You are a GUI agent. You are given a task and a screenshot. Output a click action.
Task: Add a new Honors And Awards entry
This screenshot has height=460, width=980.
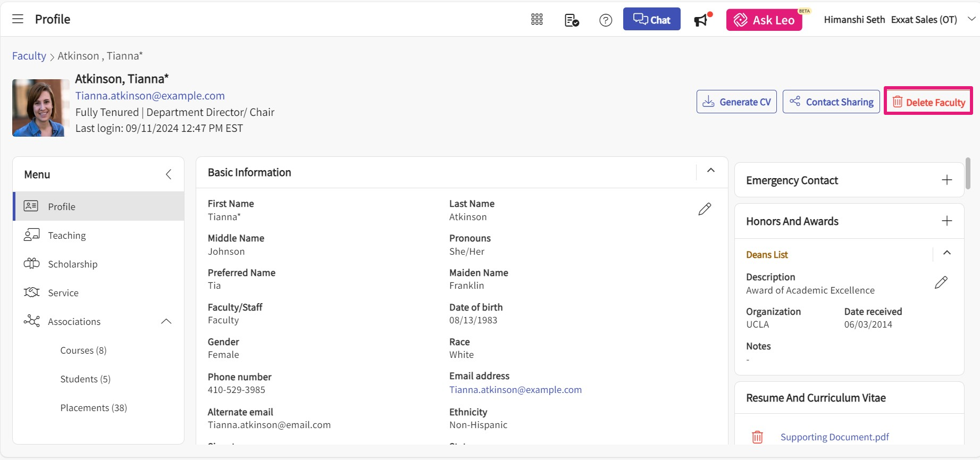[947, 221]
